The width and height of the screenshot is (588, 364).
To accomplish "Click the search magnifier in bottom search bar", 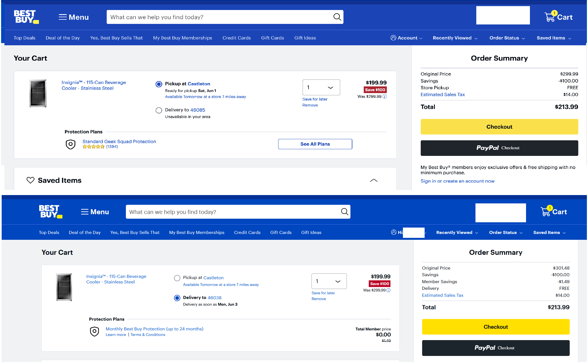I will click(344, 212).
